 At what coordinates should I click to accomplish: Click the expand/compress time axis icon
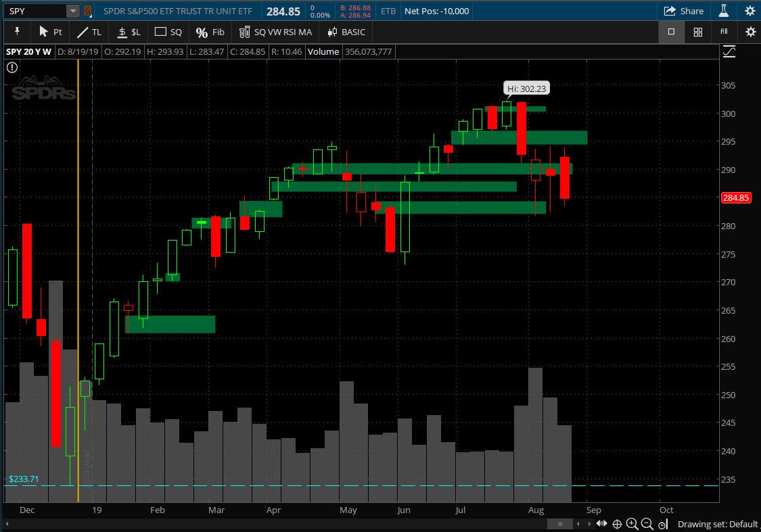tap(602, 524)
